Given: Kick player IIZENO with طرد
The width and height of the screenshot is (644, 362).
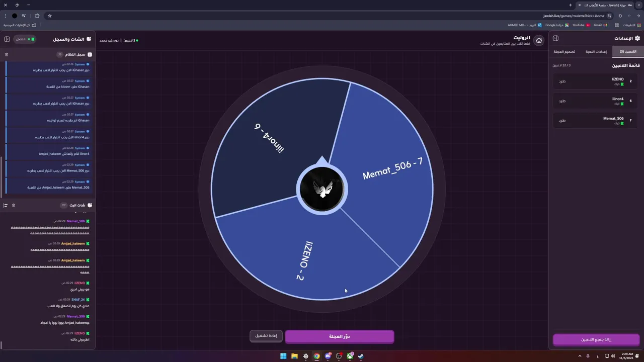Looking at the screenshot, I should [562, 81].
